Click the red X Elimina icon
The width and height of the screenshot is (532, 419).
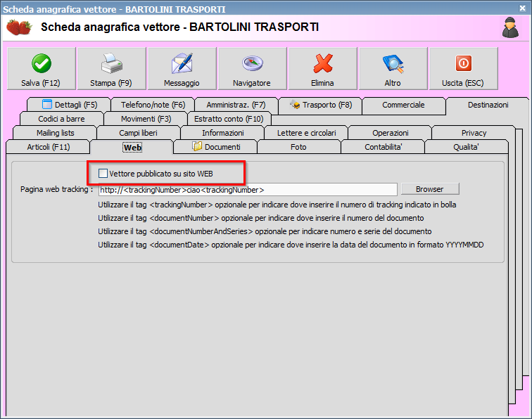(x=323, y=63)
